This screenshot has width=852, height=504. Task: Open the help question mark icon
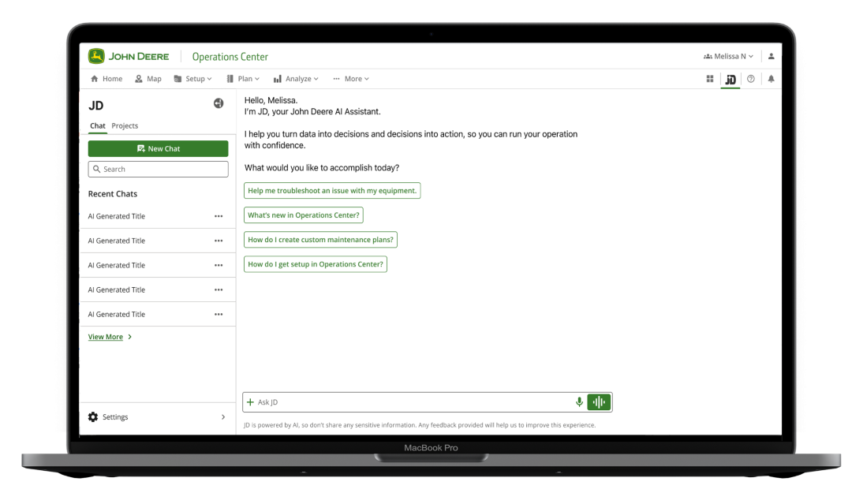coord(750,79)
